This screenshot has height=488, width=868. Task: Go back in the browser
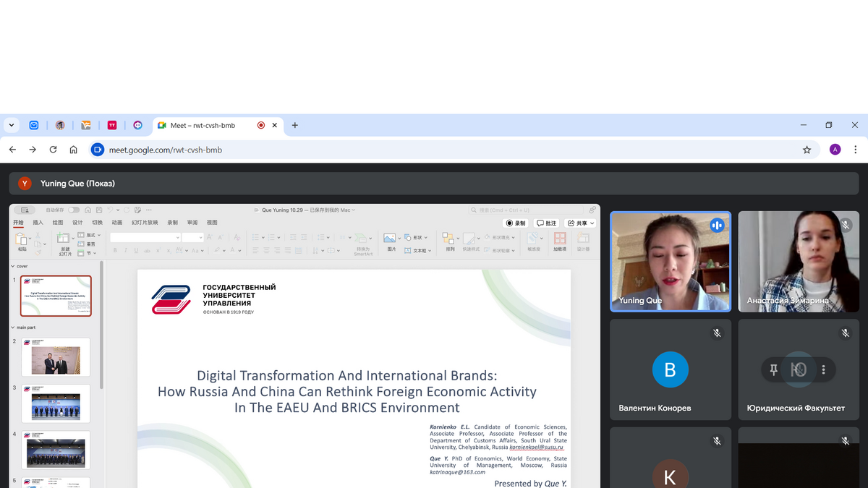coord(12,150)
